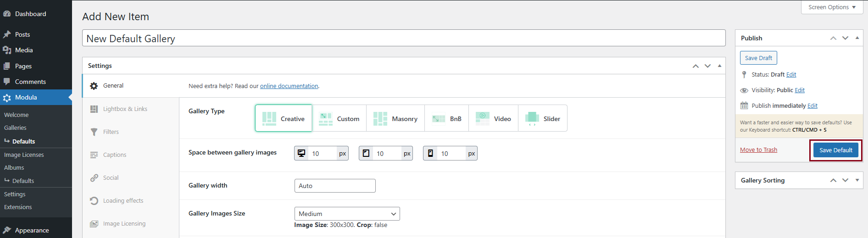Click the Custom grid layout icon
Screen dimensions: 868x238
(326, 119)
